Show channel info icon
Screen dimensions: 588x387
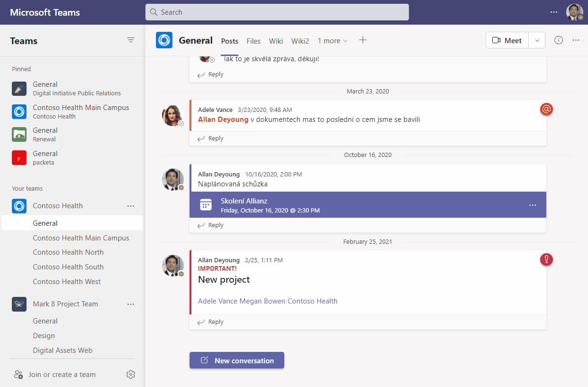pyautogui.click(x=559, y=40)
